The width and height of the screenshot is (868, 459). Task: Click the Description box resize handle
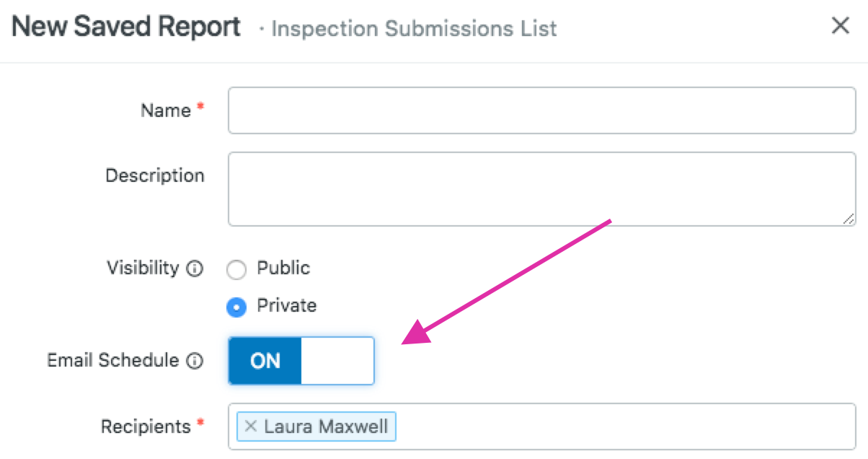tap(848, 219)
